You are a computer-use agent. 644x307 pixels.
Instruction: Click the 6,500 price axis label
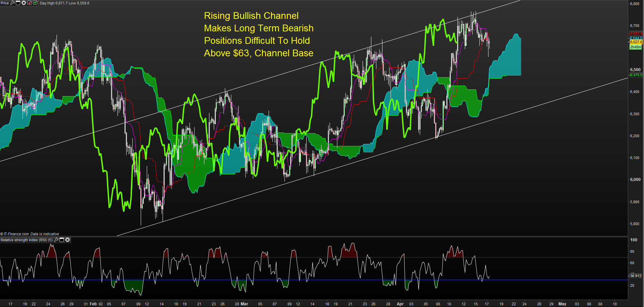pyautogui.click(x=635, y=70)
